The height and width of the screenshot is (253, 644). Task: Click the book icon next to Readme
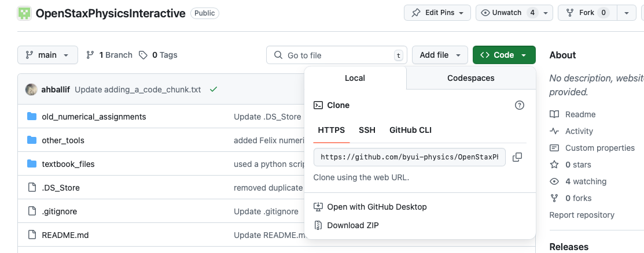(554, 114)
